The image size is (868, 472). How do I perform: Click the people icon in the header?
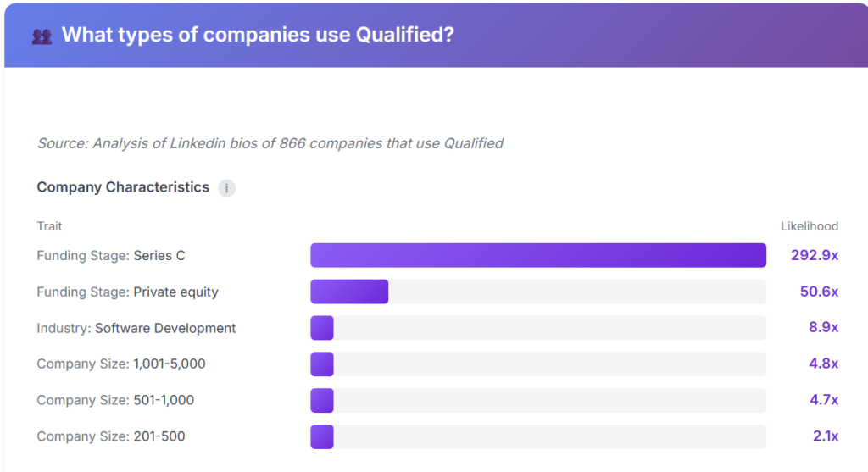coord(42,36)
